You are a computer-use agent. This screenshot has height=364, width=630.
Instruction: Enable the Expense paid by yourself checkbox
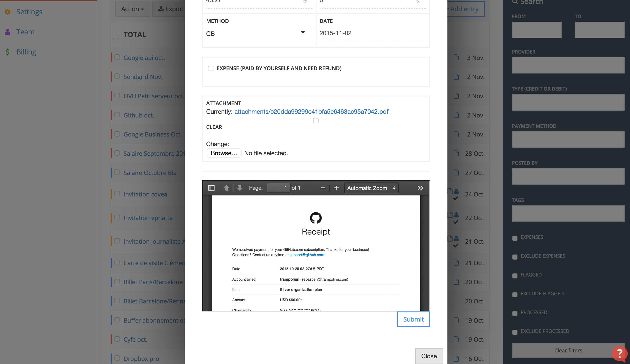(211, 68)
